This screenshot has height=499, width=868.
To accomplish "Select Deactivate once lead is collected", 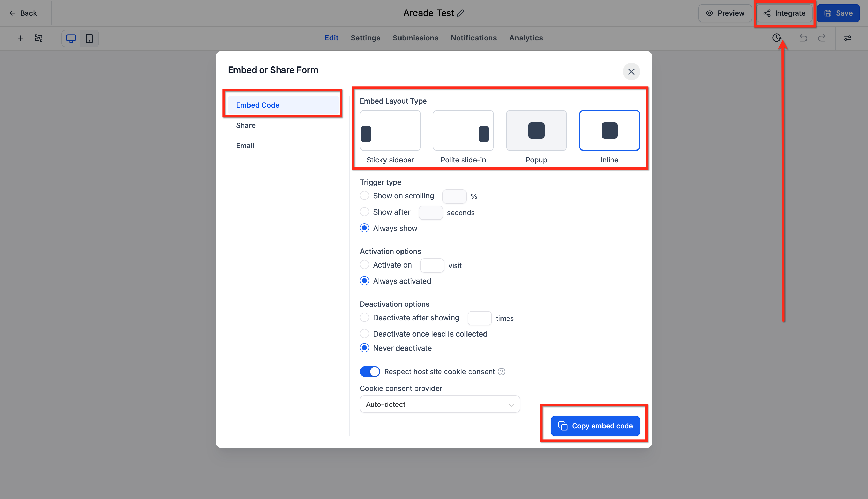I will (x=364, y=334).
